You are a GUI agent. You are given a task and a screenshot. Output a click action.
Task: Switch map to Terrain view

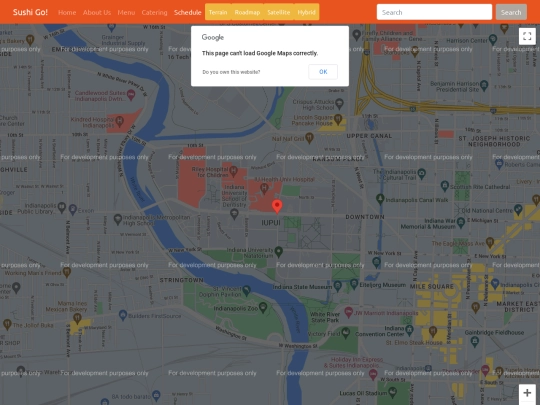[218, 12]
